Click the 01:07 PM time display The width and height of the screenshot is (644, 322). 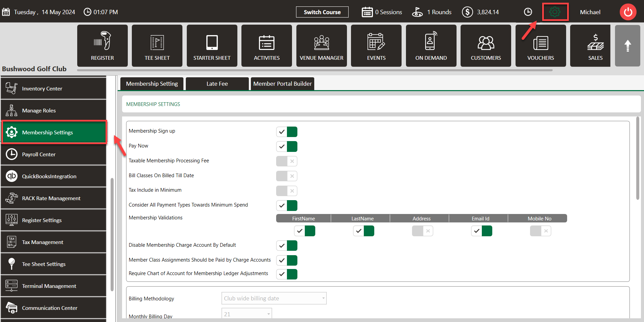pyautogui.click(x=106, y=12)
